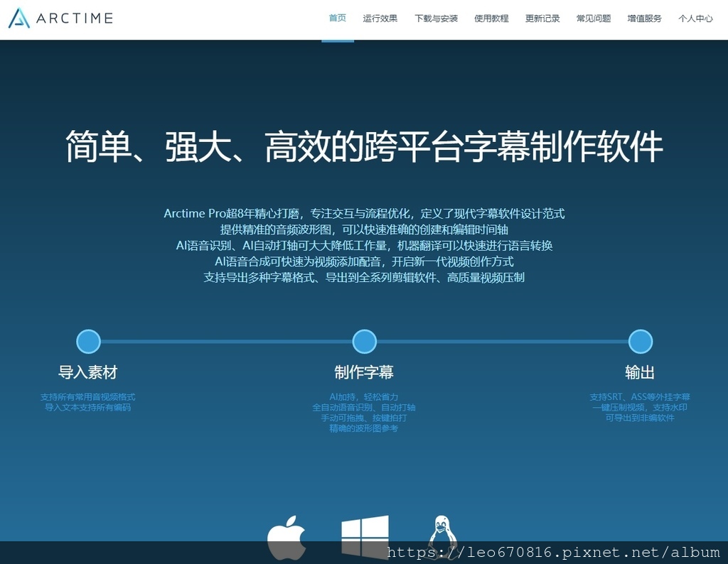
Task: Open the 使用教程 menu item
Action: (x=491, y=18)
